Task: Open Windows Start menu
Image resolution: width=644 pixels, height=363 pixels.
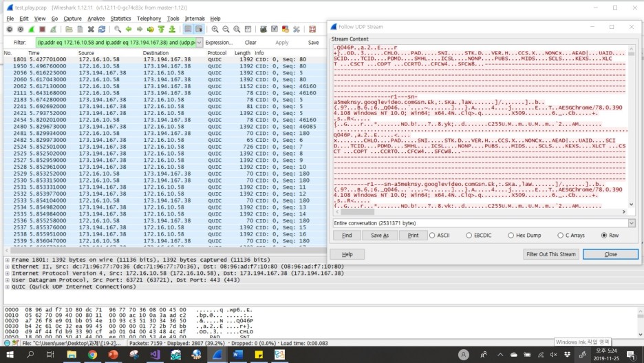Action: (x=10, y=355)
